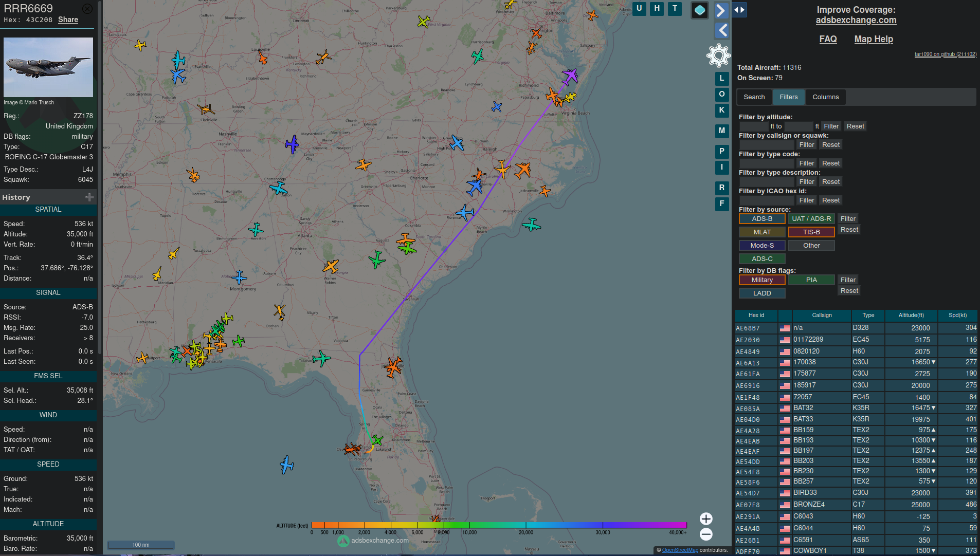980x556 pixels.
Task: Apply the altitude Filter button
Action: click(831, 126)
